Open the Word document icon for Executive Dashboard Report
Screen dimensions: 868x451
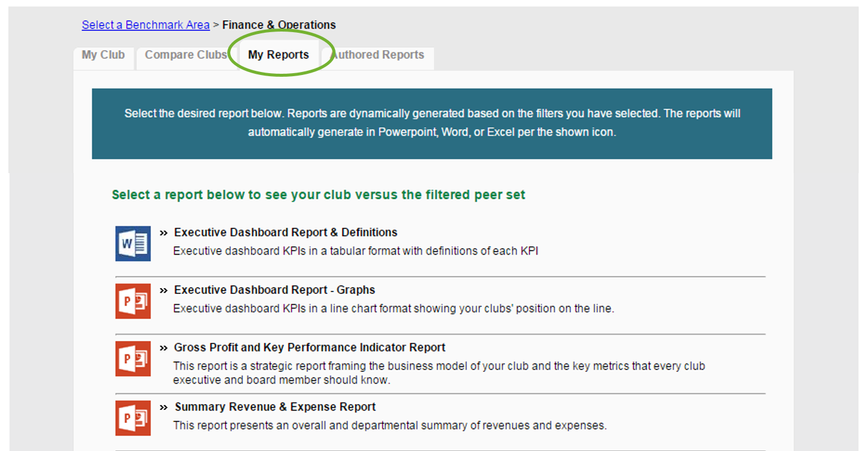point(133,243)
